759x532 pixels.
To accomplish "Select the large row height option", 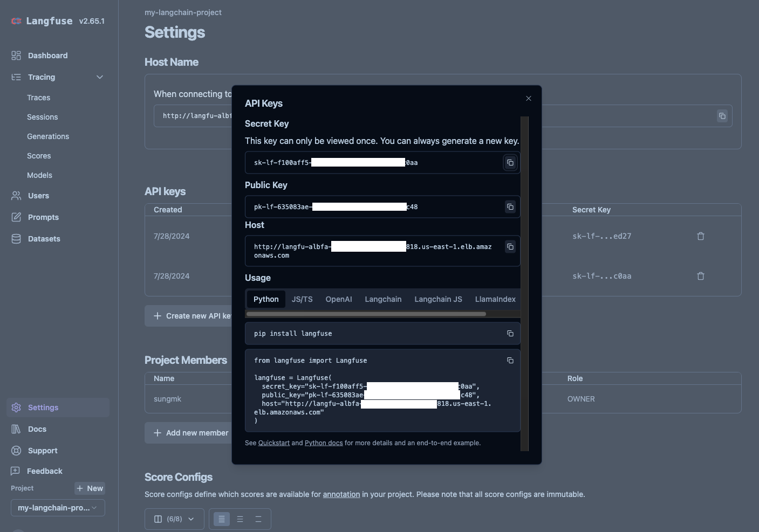I will tap(258, 519).
